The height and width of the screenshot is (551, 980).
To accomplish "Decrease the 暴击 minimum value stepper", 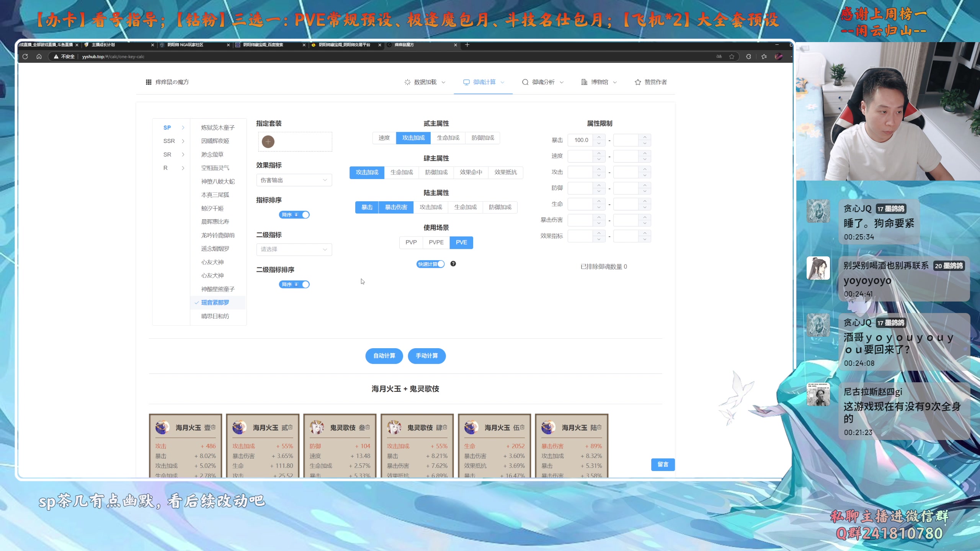I will click(x=599, y=143).
